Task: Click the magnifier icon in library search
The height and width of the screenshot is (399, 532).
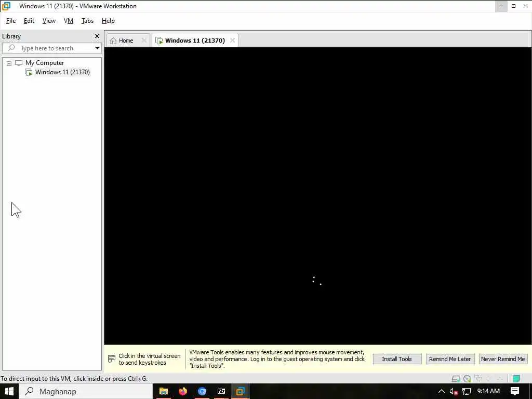Action: pyautogui.click(x=11, y=48)
